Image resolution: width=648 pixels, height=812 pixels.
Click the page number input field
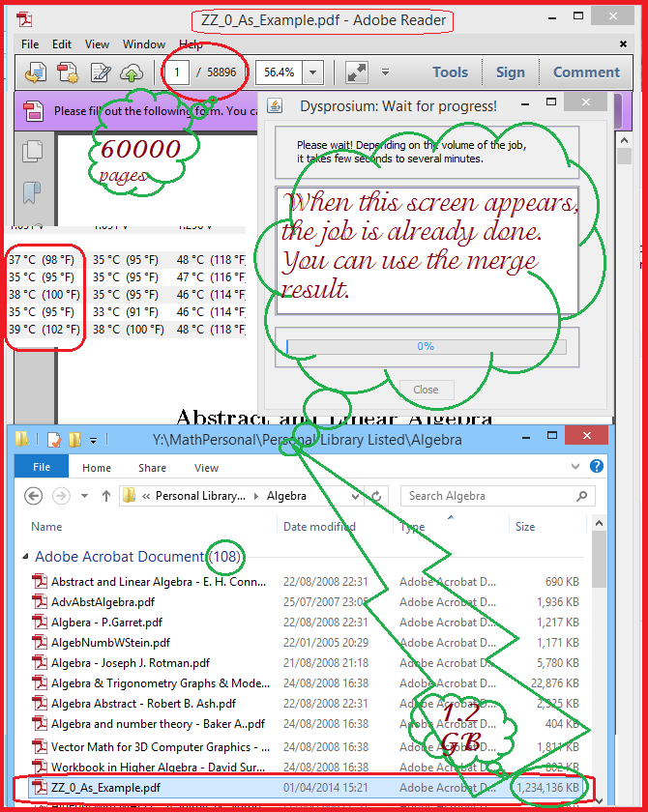(177, 72)
